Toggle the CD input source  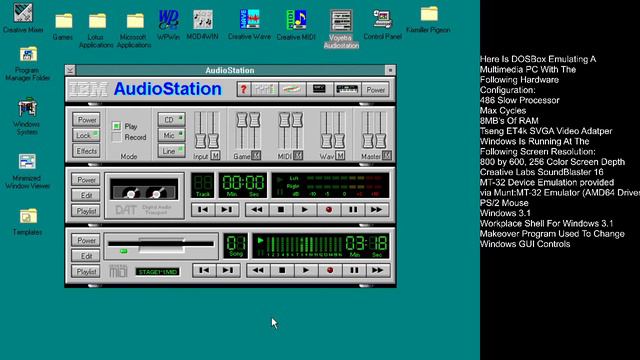pyautogui.click(x=171, y=120)
